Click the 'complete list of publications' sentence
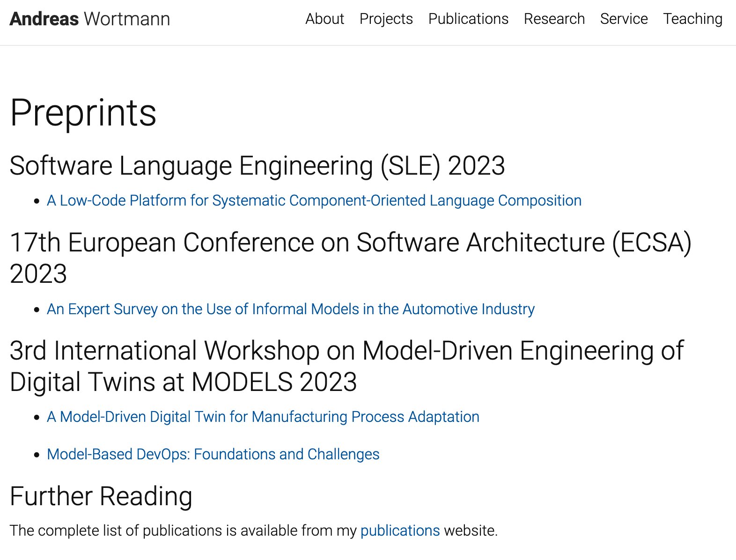 coord(253,531)
